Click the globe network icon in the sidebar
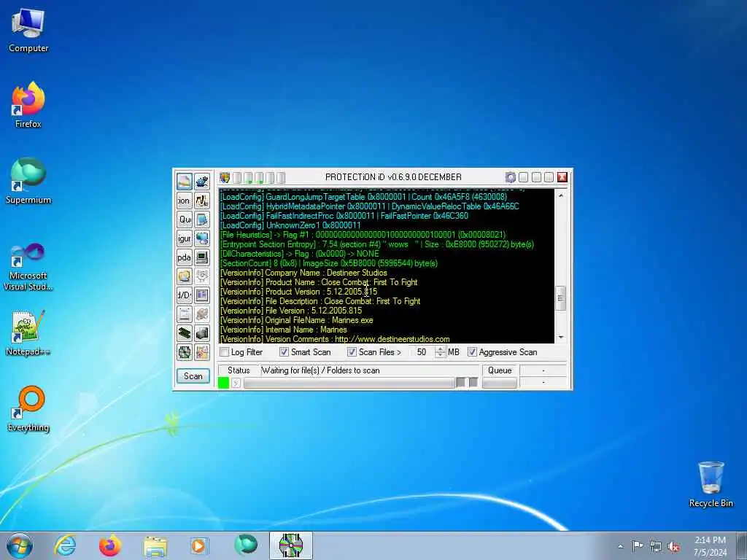 [202, 238]
